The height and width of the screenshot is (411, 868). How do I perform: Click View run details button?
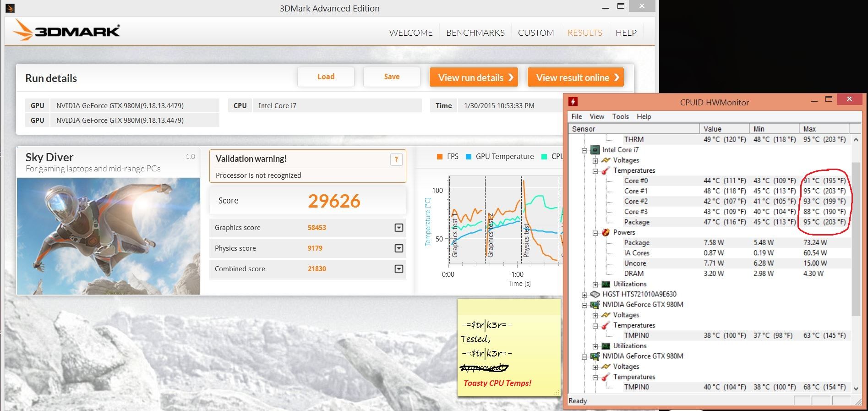coord(474,77)
